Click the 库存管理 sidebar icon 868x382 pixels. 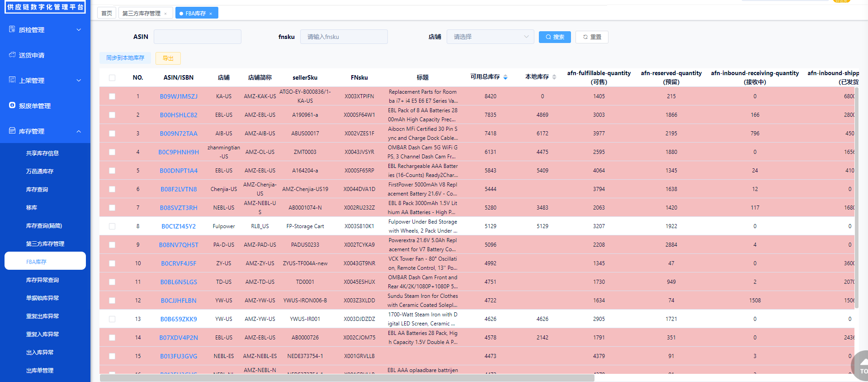click(12, 131)
